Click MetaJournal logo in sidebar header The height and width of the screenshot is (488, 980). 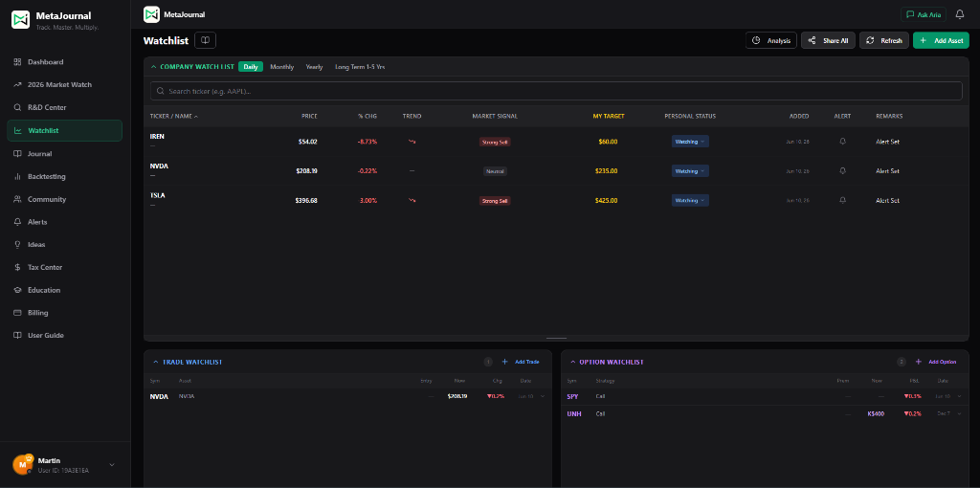21,19
